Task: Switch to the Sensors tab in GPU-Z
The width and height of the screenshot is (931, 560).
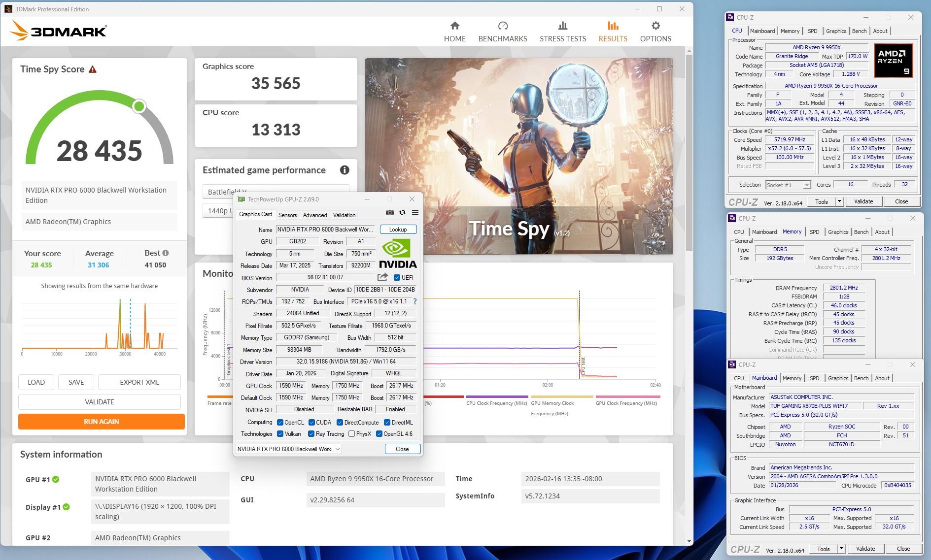Action: pyautogui.click(x=287, y=215)
